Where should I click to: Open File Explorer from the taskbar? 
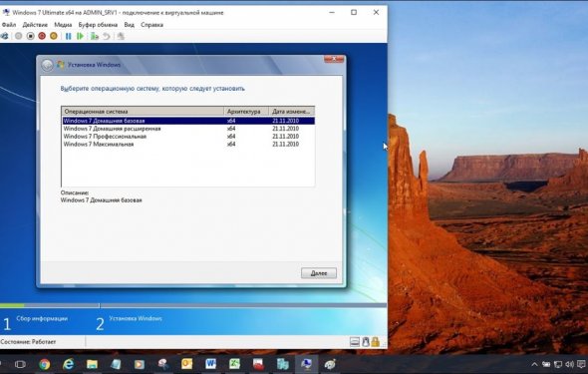click(x=92, y=364)
